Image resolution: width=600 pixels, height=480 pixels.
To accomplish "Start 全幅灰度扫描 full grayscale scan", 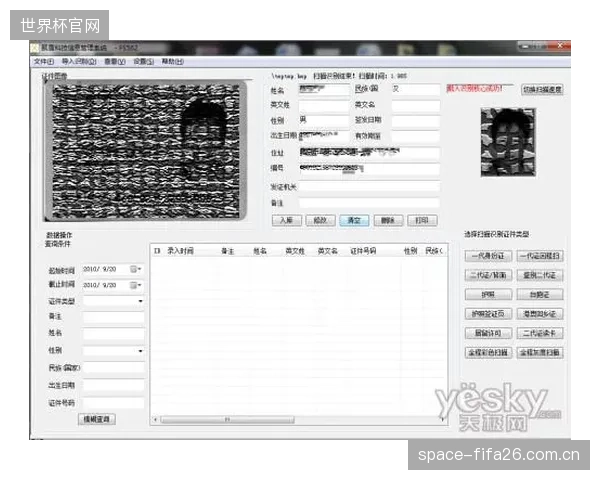I will 540,353.
